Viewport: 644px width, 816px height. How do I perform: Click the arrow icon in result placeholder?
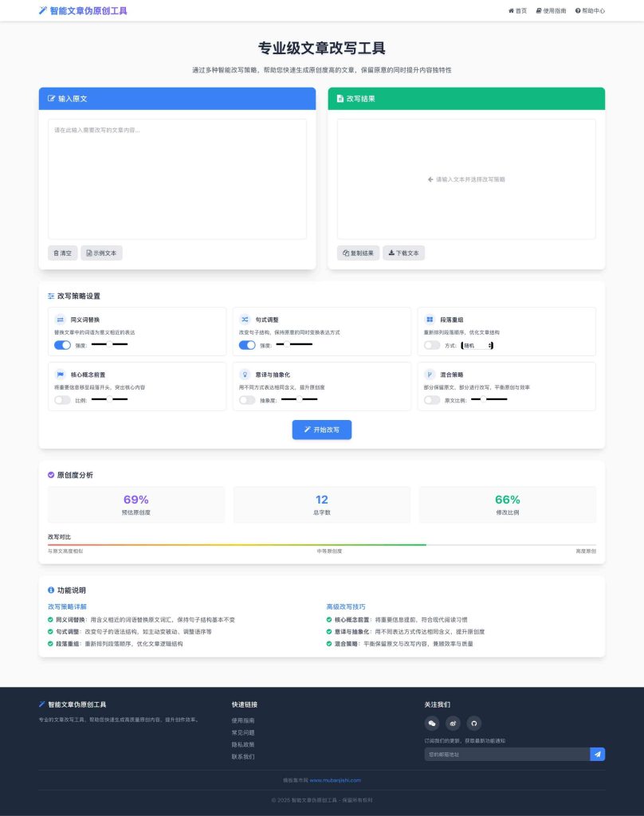[430, 179]
